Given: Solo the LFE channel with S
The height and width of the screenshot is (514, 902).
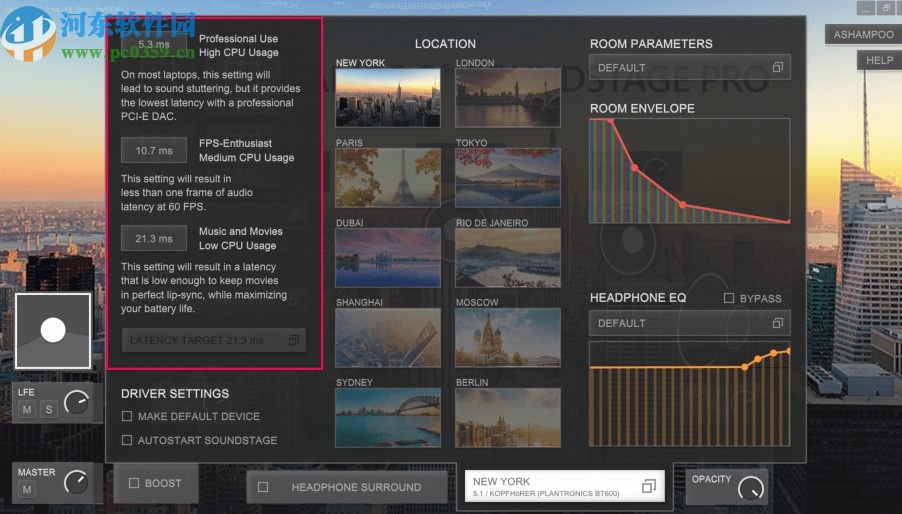Looking at the screenshot, I should (x=49, y=409).
